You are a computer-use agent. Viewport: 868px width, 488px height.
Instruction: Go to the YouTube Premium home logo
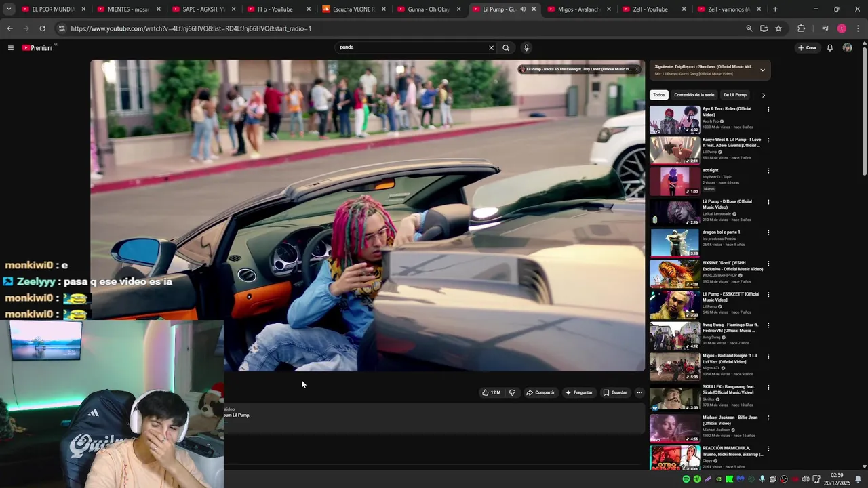click(x=37, y=47)
